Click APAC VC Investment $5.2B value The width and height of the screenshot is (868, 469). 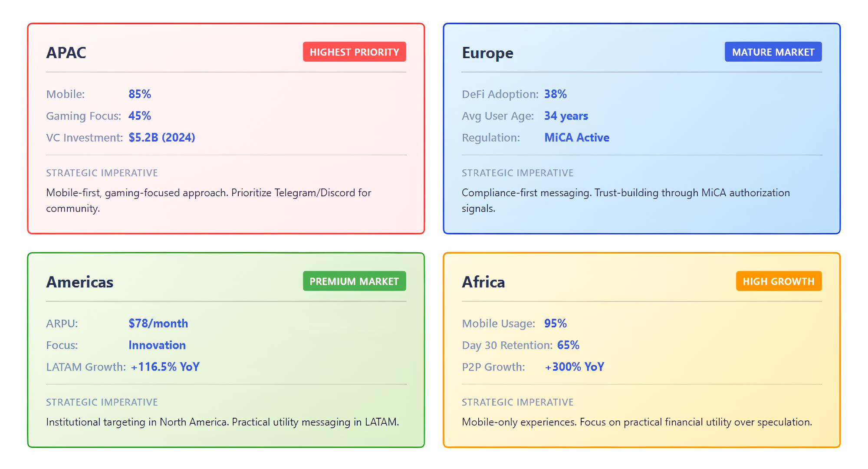(162, 138)
